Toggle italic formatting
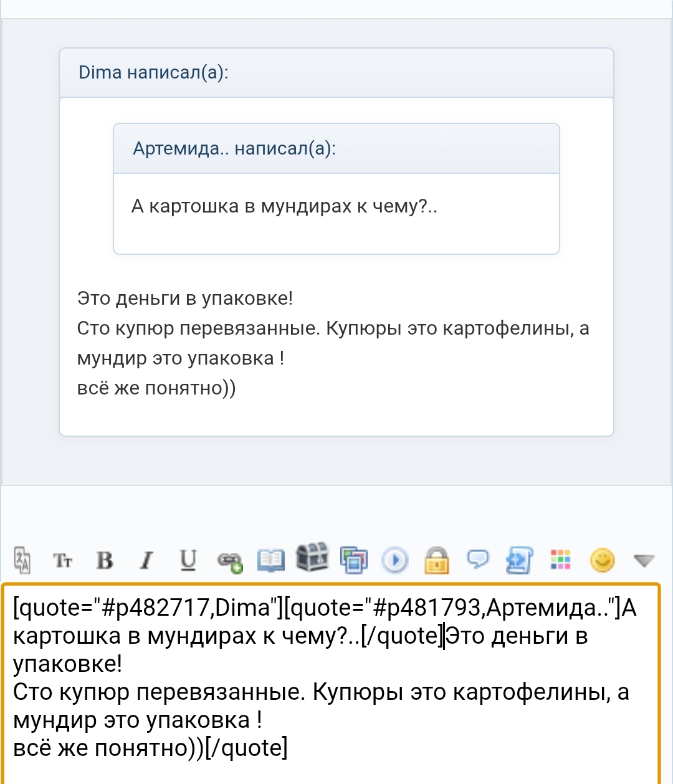Screen dimensions: 673x784 (146, 560)
